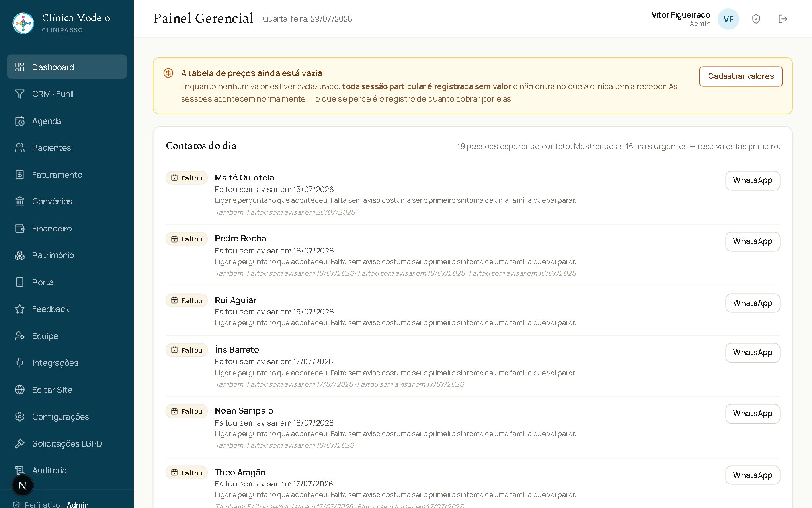
Task: Click the Faltou tag beside Pedro Rocha
Action: coord(186,239)
